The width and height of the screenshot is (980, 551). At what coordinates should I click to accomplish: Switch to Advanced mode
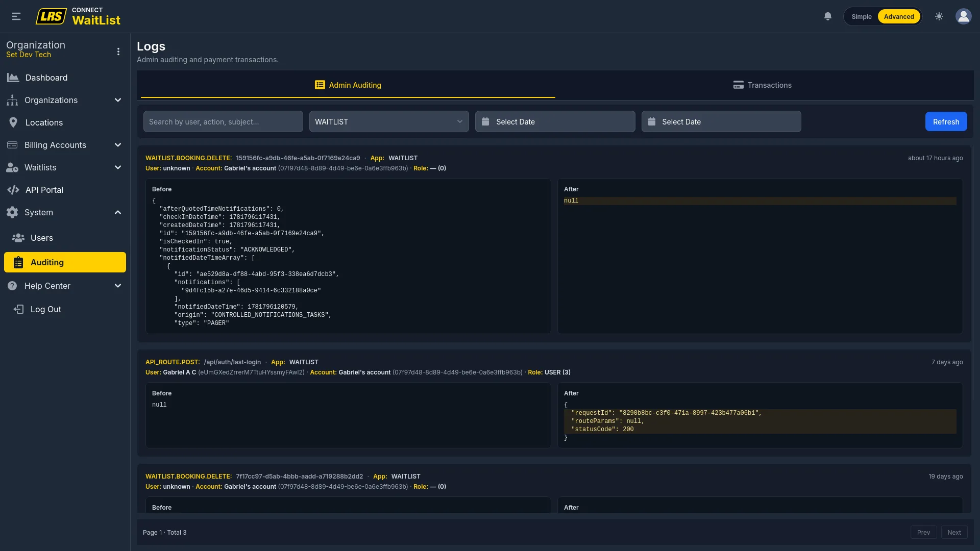(x=899, y=16)
